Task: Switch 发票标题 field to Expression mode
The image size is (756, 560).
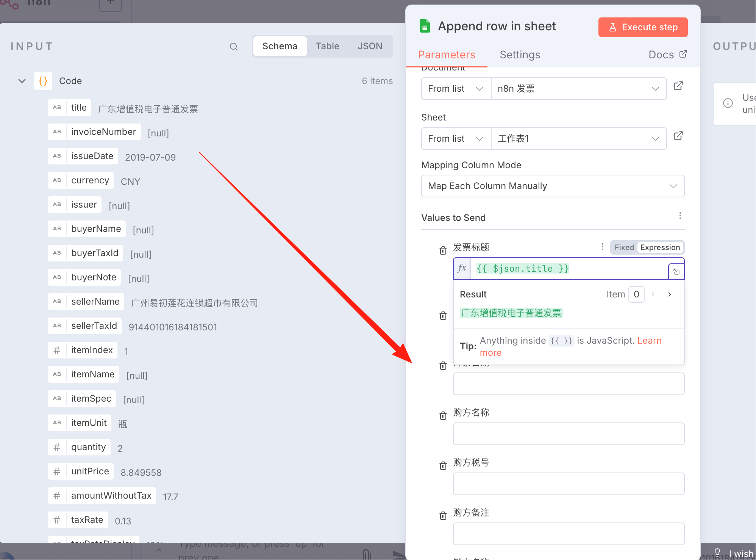Action: pos(660,247)
